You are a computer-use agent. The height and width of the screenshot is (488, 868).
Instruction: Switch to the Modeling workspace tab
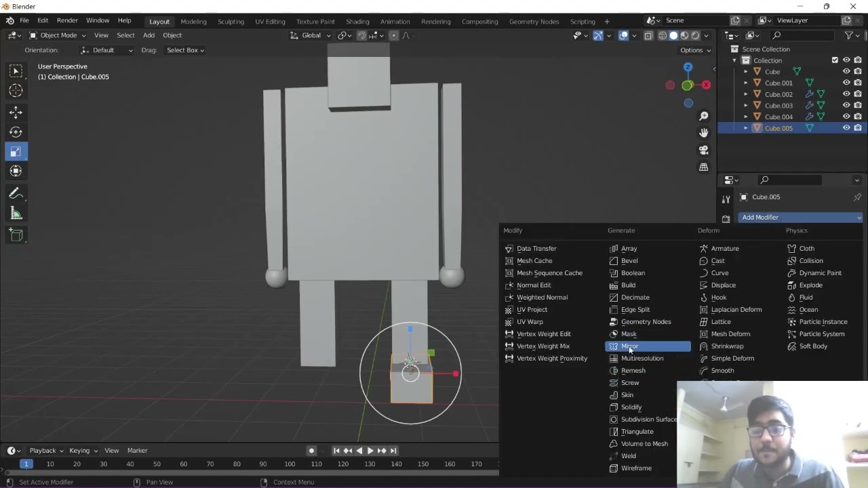193,22
